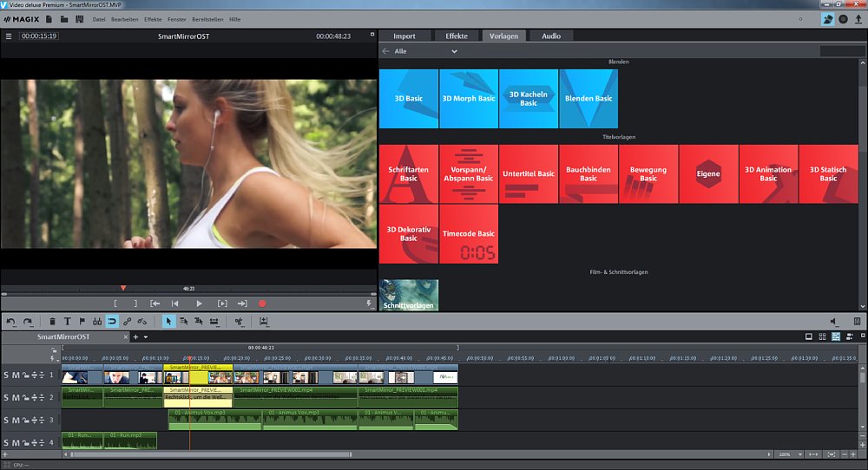Open project with the folder icon
868x470 pixels.
(x=64, y=19)
